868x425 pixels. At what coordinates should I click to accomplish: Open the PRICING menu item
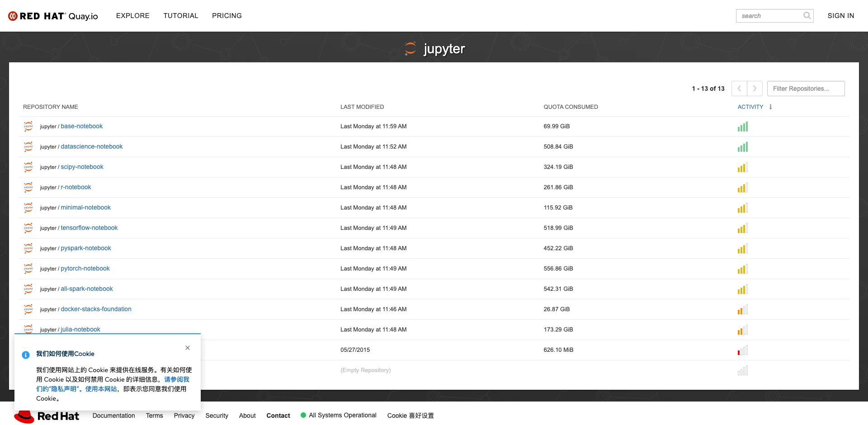[x=227, y=16]
